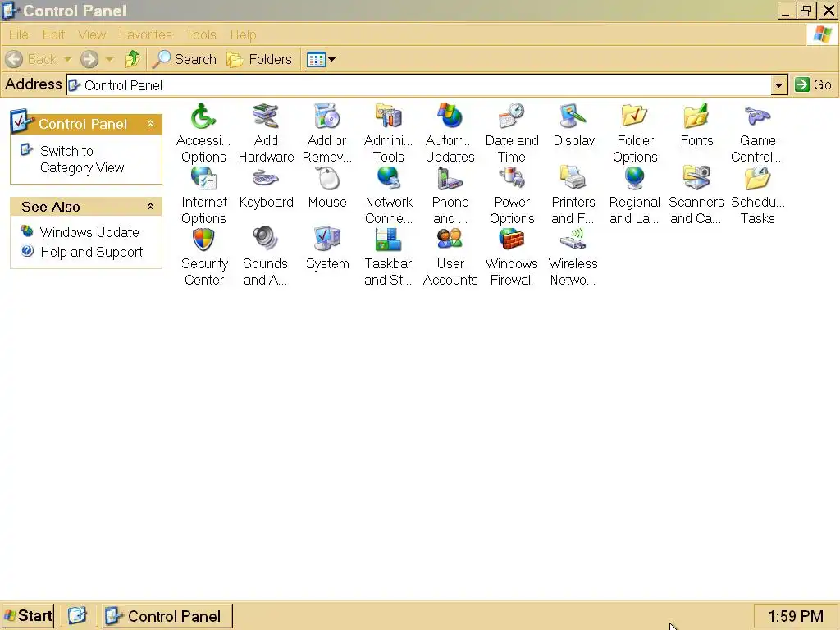
Task: Open the View menu
Action: click(x=92, y=34)
